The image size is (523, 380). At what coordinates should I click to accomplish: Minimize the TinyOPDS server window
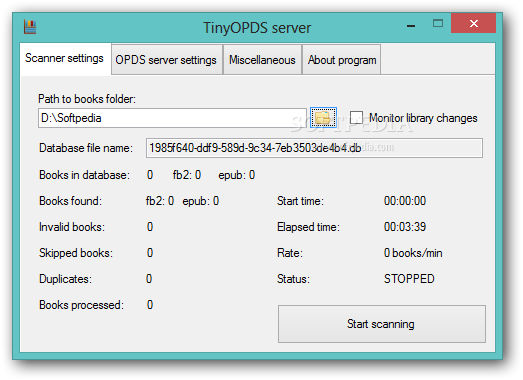coord(411,25)
